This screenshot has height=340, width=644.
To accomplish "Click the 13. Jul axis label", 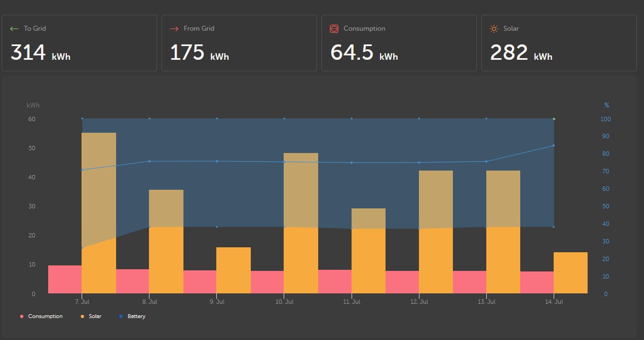I will coord(486,302).
